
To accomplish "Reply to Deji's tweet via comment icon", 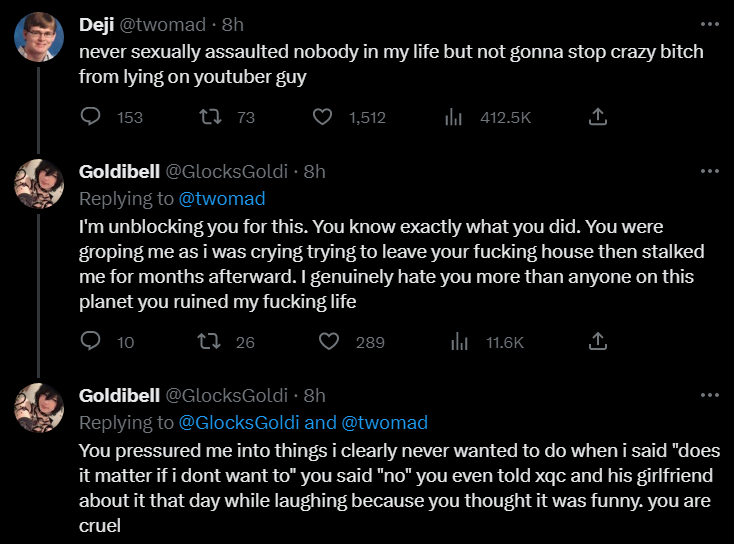I will click(90, 117).
